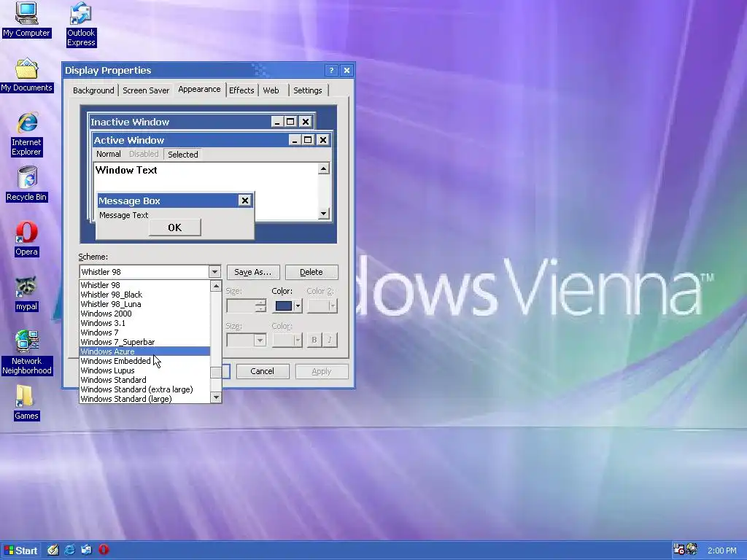Launch Outlook Express from quick launch
This screenshot has height=560, width=747.
pyautogui.click(x=87, y=550)
